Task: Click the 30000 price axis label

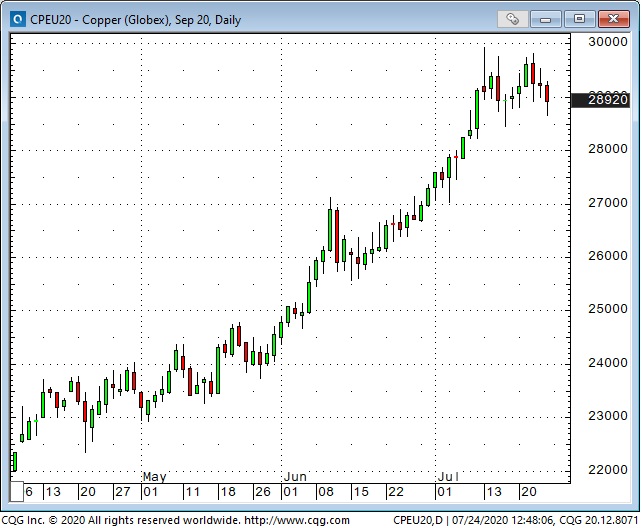Action: pos(608,42)
